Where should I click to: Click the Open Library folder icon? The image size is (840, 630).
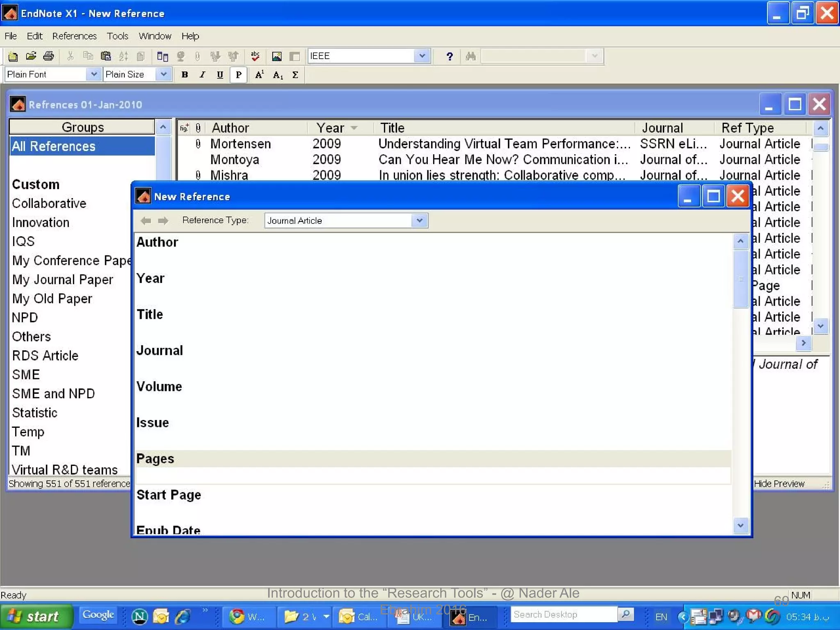coord(31,56)
